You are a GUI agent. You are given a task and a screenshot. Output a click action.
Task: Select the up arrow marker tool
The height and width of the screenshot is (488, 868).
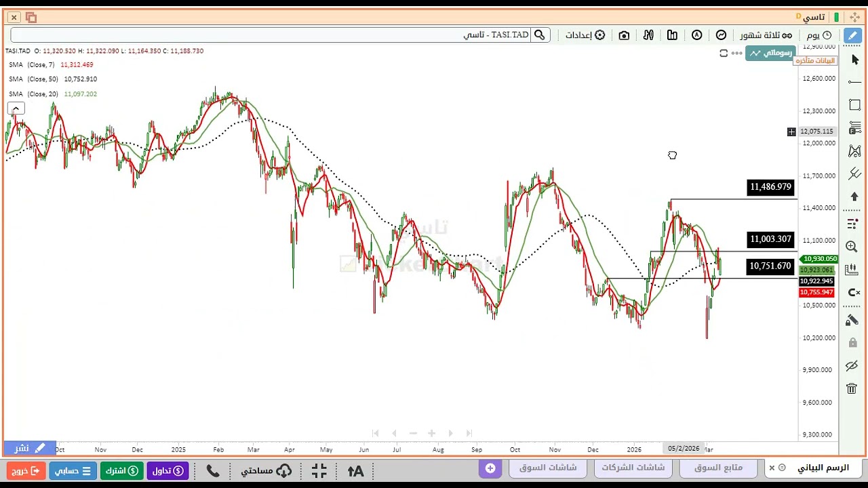[x=854, y=197]
